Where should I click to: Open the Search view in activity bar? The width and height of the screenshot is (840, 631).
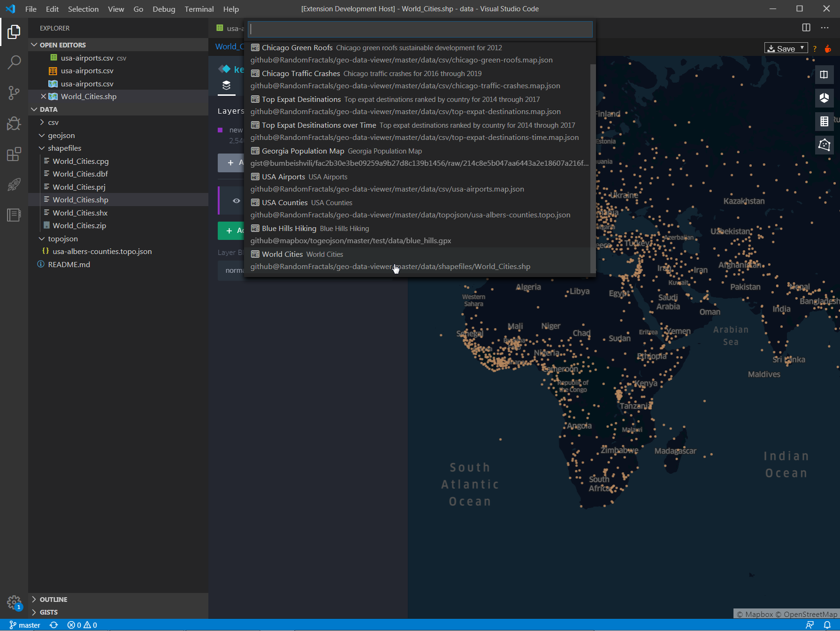(14, 62)
